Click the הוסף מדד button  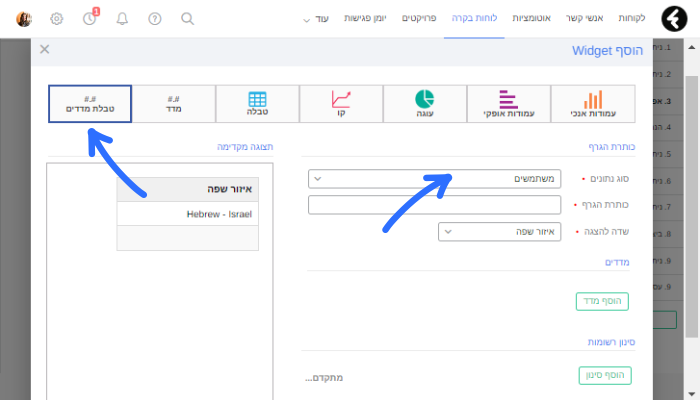(602, 301)
